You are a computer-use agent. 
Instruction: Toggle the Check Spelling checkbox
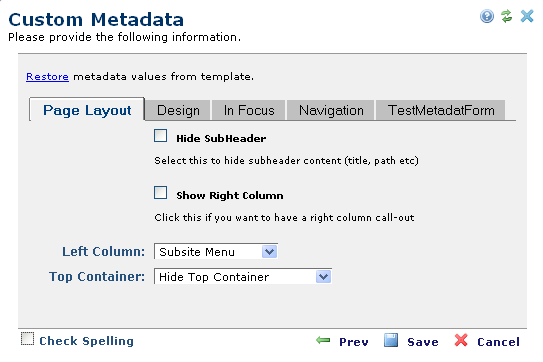coord(27,339)
